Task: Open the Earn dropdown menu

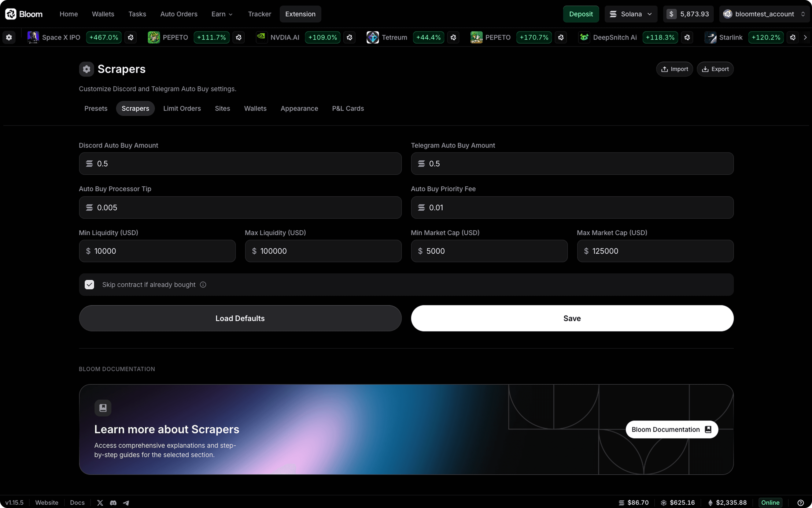Action: 222,14
